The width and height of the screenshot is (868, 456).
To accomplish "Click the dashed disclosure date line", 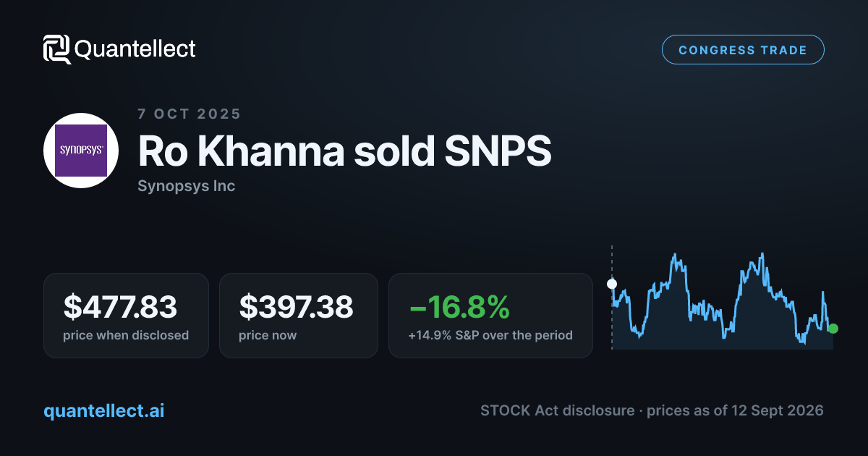I will [x=612, y=297].
